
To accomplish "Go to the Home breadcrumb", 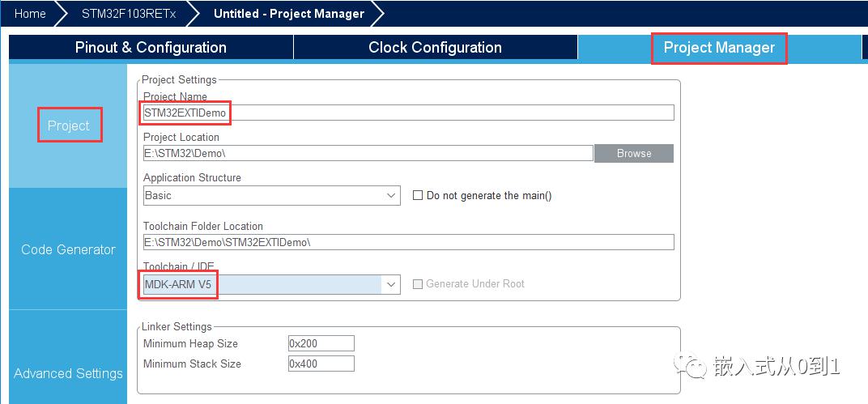I will [x=30, y=14].
